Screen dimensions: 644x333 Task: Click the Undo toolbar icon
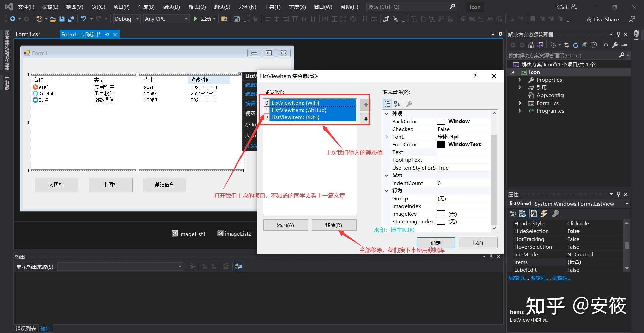point(84,19)
